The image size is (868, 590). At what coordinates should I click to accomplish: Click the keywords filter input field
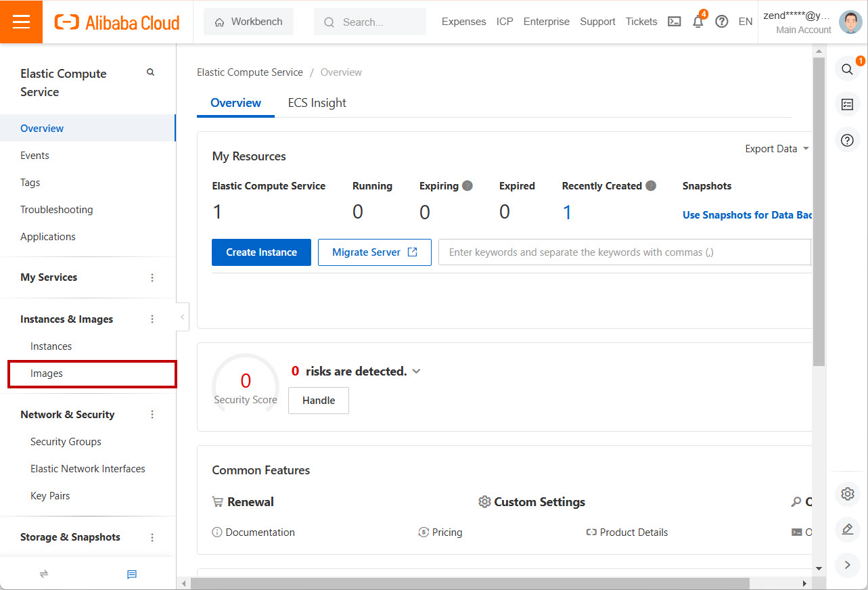(x=622, y=252)
